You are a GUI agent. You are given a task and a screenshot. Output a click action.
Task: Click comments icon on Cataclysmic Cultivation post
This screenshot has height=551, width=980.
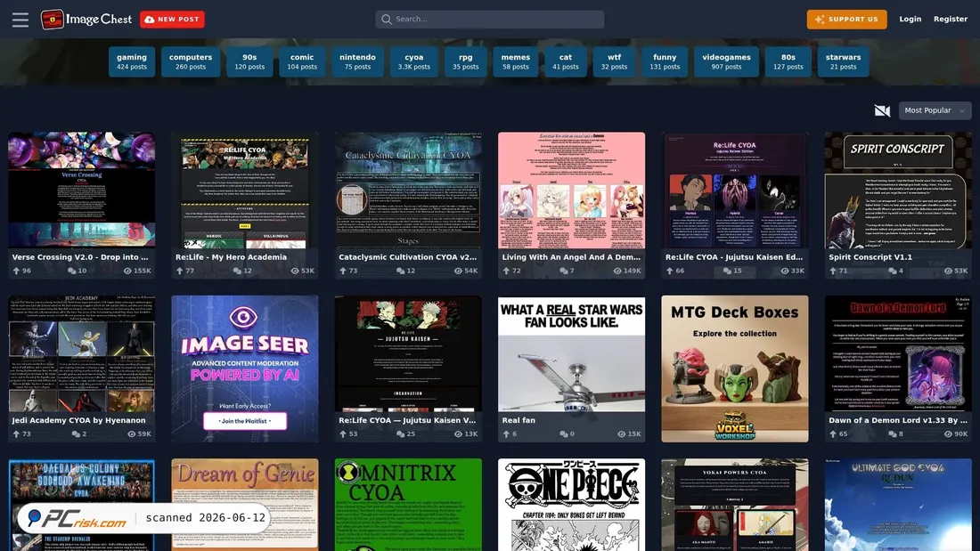[400, 271]
